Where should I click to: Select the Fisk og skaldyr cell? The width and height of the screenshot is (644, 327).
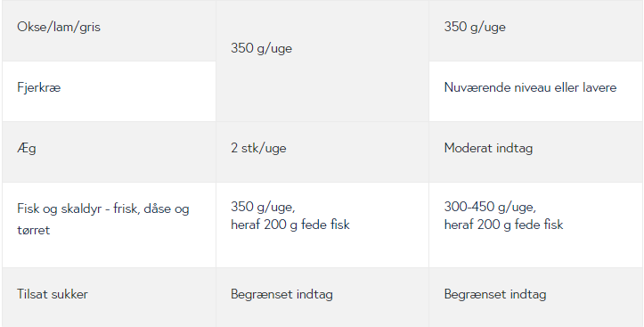(x=109, y=225)
